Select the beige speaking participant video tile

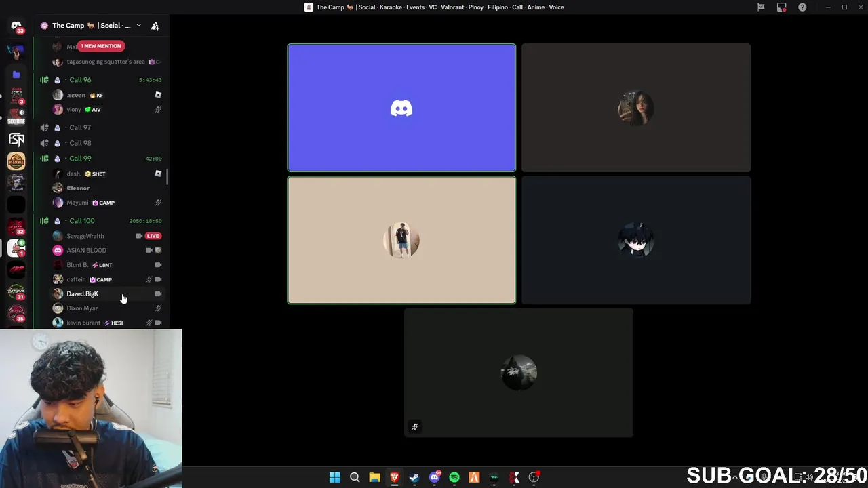coord(401,240)
